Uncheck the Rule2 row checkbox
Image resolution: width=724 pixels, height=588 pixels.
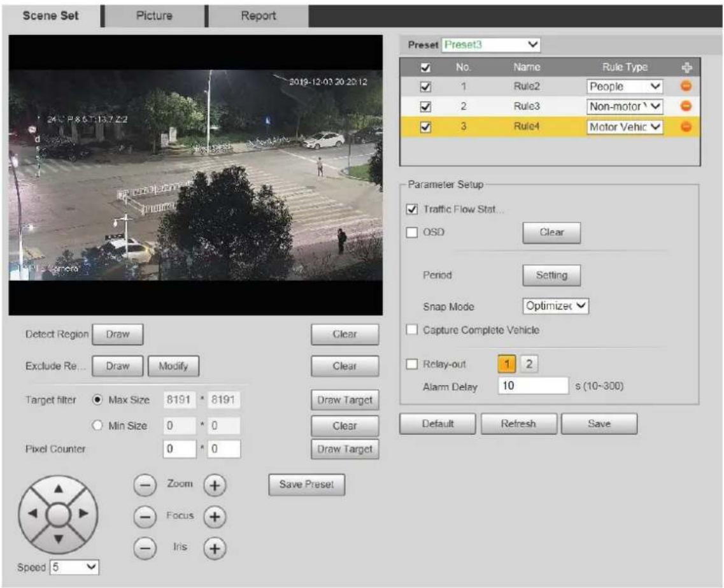pos(426,87)
